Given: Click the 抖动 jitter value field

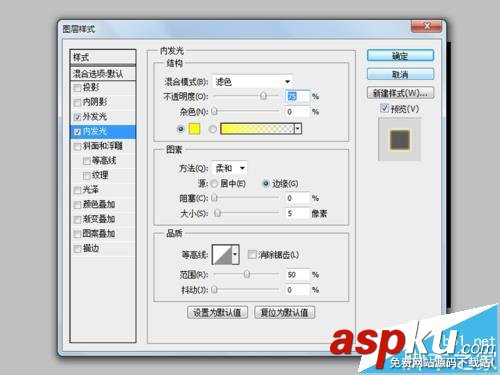Looking at the screenshot, I should pyautogui.click(x=297, y=290).
